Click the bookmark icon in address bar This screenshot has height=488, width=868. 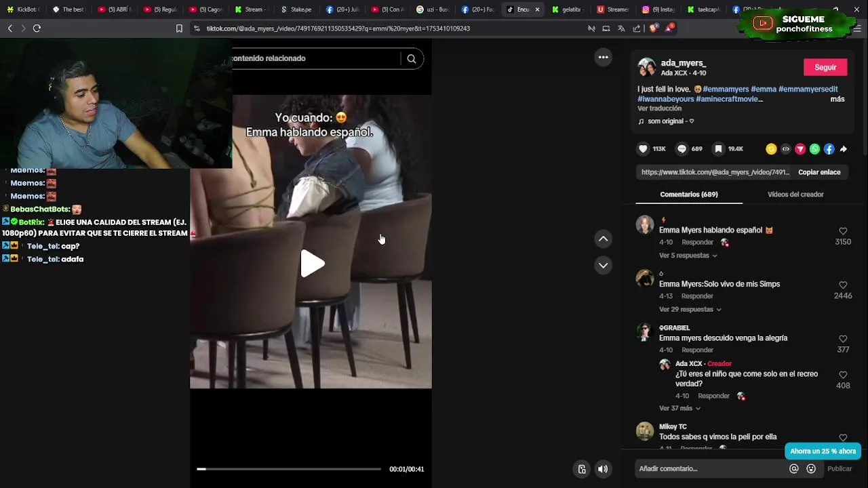179,28
